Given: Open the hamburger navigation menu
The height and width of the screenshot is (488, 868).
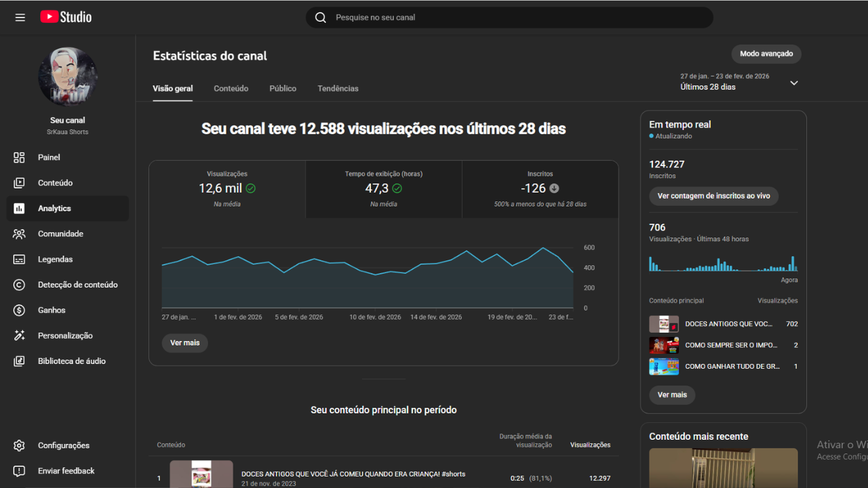Looking at the screenshot, I should [x=20, y=18].
